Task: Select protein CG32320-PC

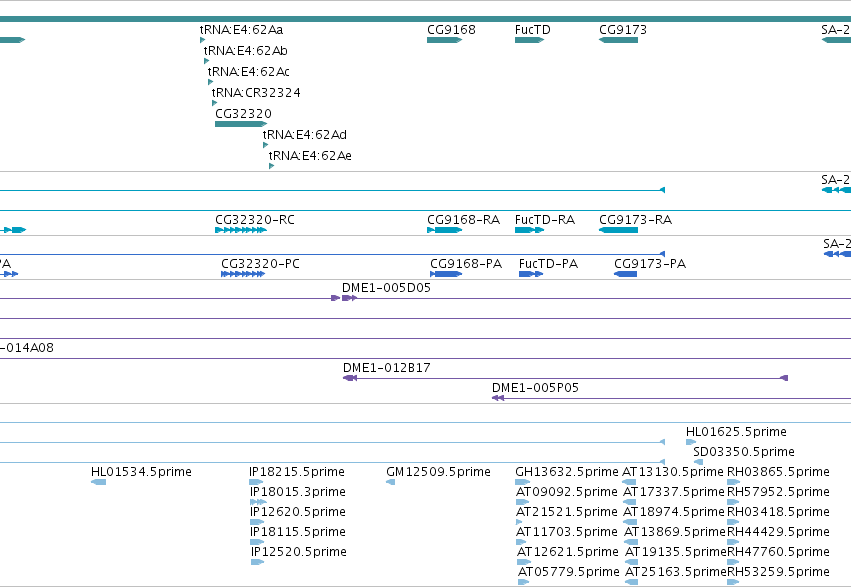Action: pos(243,274)
